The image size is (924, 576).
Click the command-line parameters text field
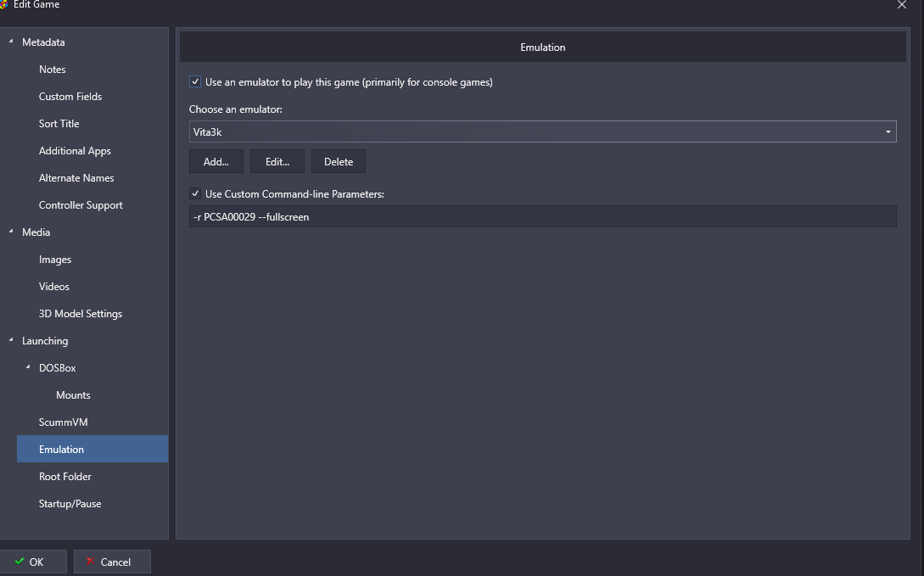tap(543, 216)
